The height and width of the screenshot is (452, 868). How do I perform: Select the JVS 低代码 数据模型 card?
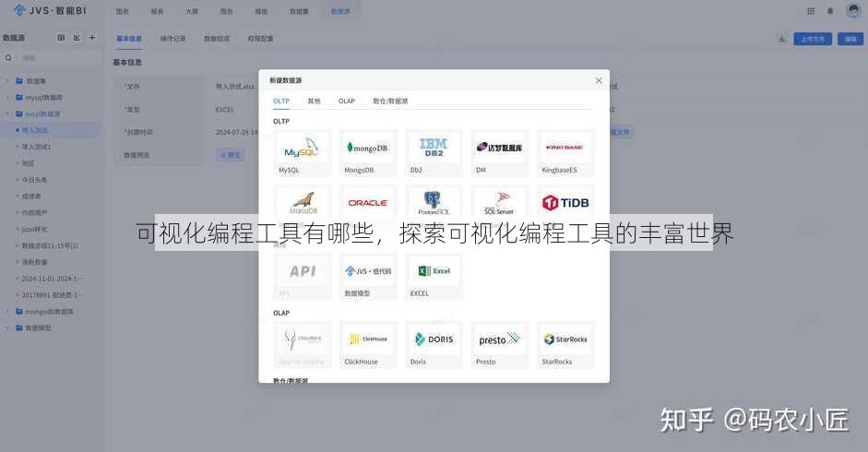[x=368, y=277]
